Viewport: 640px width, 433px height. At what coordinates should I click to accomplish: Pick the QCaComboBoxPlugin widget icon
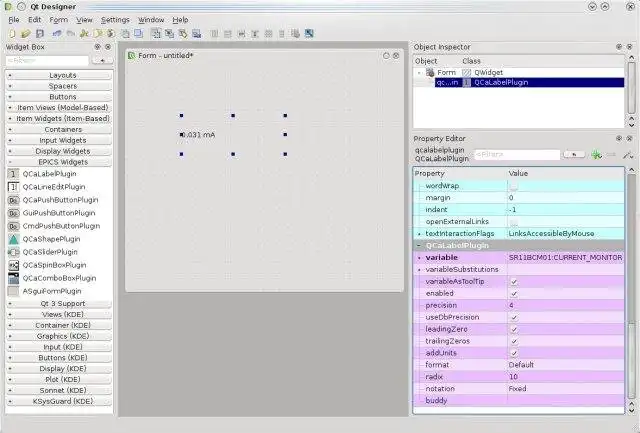[13, 278]
